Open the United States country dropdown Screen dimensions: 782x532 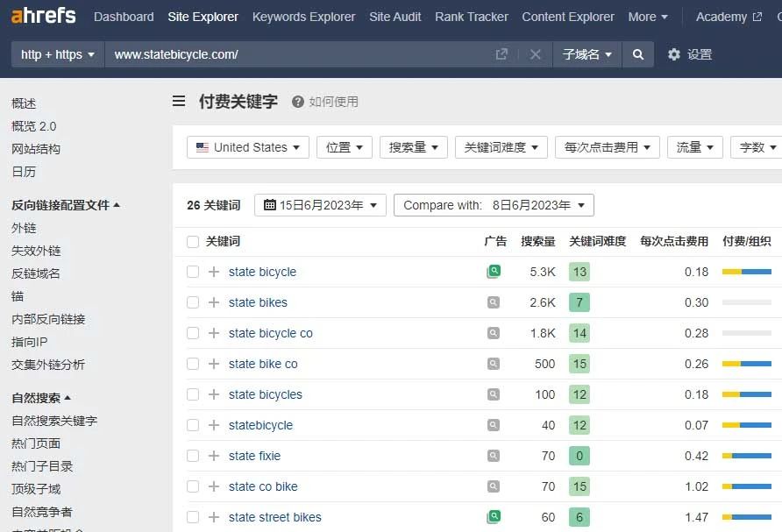[x=248, y=147]
